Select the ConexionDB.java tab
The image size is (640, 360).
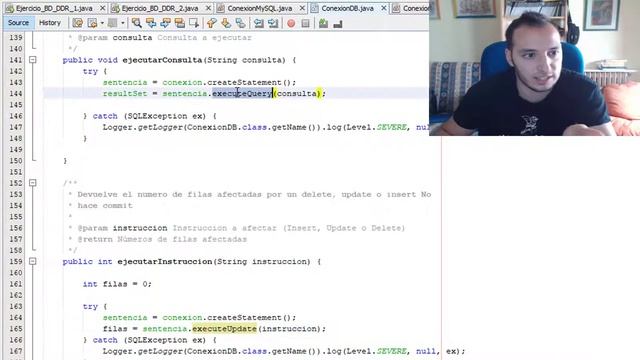347,8
